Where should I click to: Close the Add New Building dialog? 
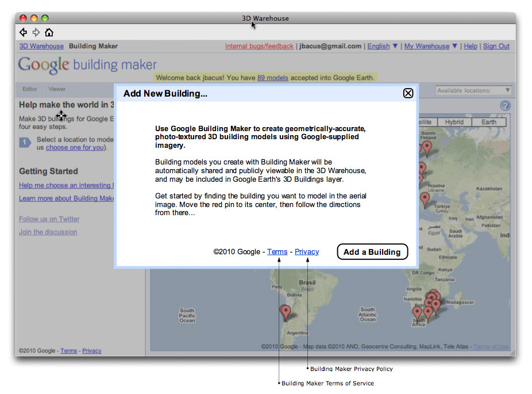[408, 93]
